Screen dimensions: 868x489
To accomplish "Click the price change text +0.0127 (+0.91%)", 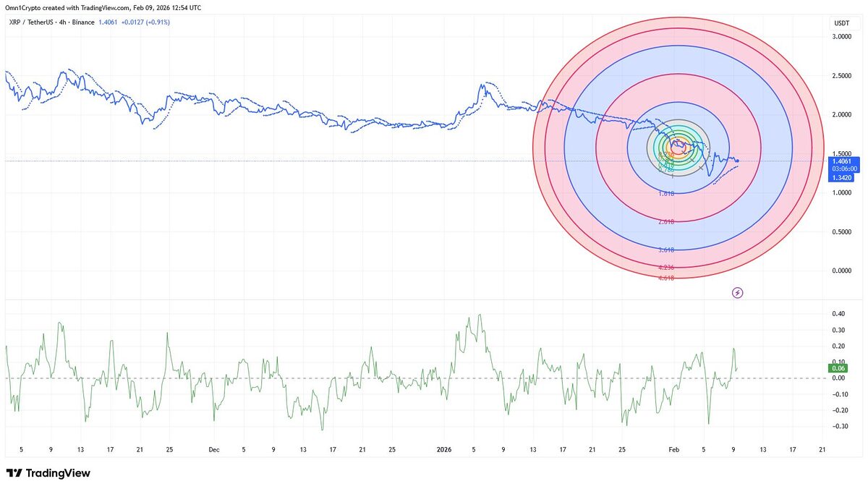I will [144, 22].
